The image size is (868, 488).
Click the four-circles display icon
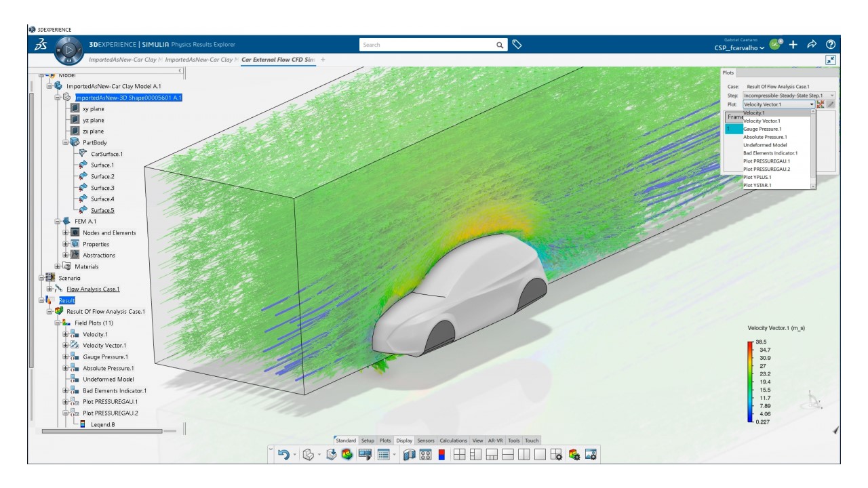click(x=426, y=455)
